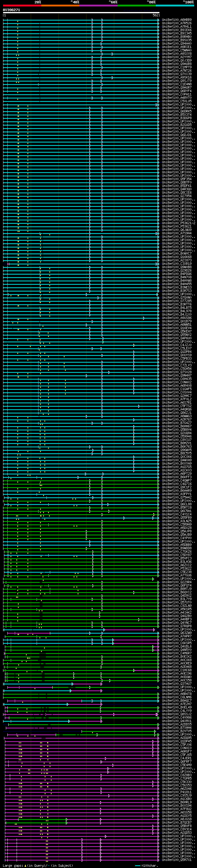The width and height of the screenshot is (197, 868).
Task: Select hit label UniRef100_A9US86
Action: pyautogui.click(x=177, y=318)
